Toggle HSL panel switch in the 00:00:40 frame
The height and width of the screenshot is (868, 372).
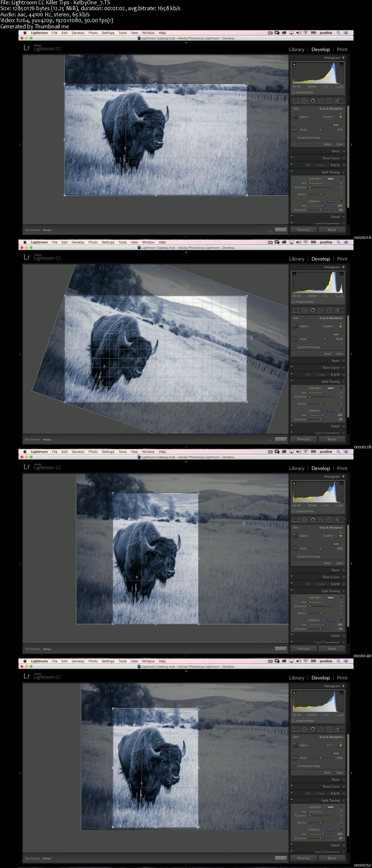[292, 584]
